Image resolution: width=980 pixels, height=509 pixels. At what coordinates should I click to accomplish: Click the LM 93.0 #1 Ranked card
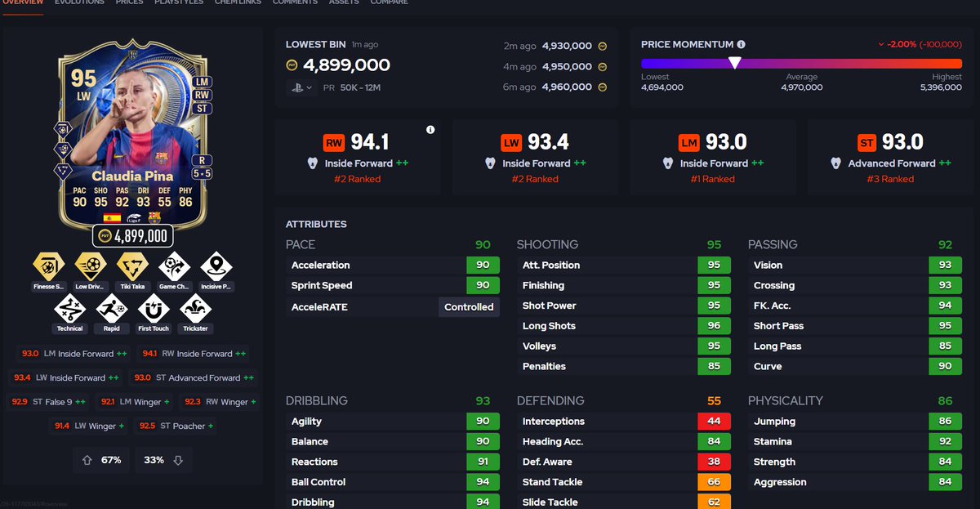[712, 156]
